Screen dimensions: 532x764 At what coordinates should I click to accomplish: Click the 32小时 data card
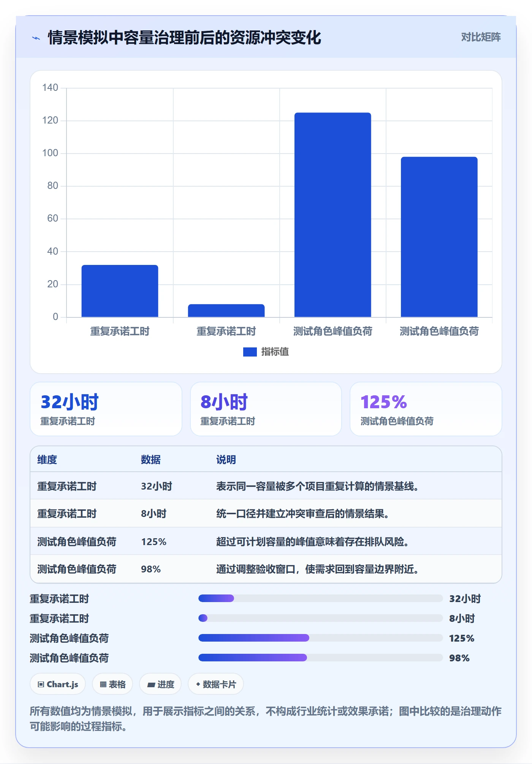pyautogui.click(x=106, y=409)
